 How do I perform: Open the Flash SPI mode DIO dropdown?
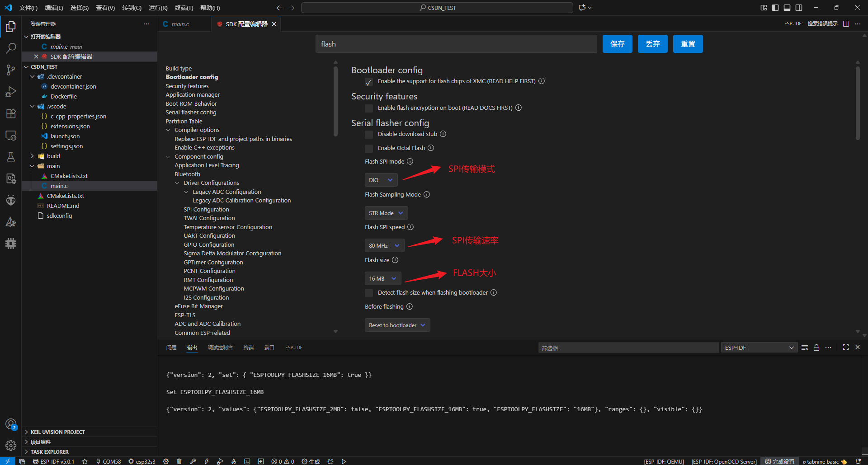pos(381,180)
